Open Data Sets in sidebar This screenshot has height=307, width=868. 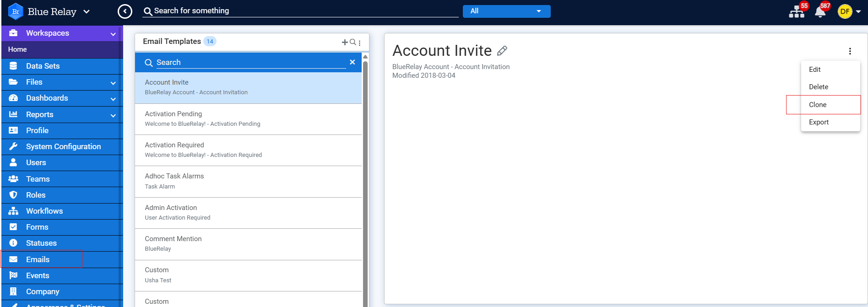pyautogui.click(x=43, y=66)
